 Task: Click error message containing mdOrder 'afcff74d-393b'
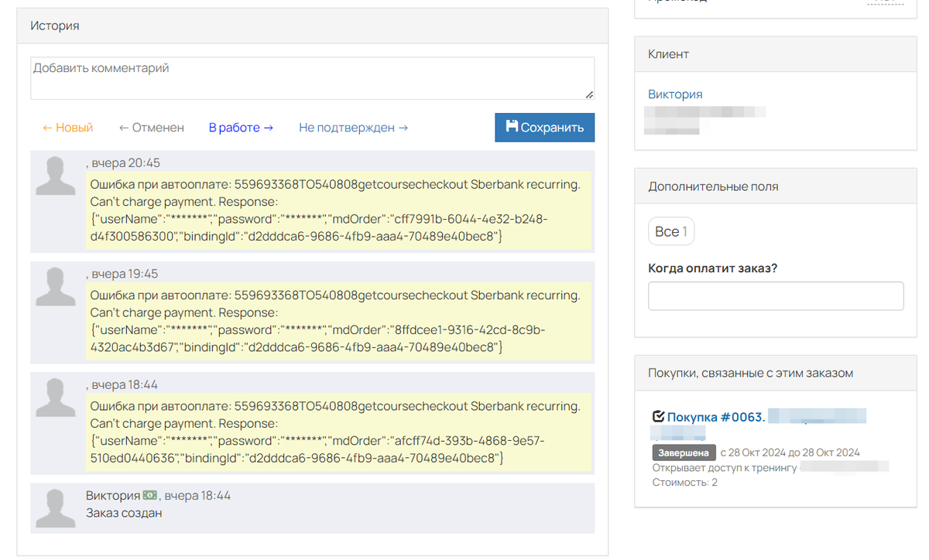pos(339,432)
